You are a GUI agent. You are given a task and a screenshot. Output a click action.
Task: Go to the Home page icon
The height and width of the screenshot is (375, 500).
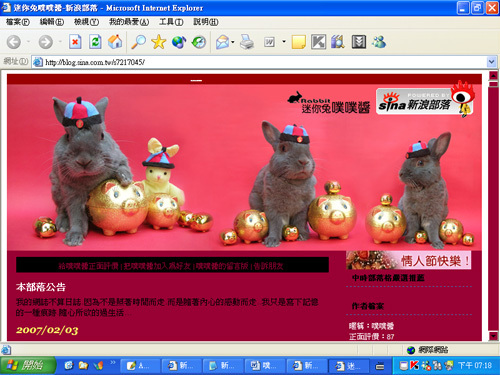click(x=115, y=42)
